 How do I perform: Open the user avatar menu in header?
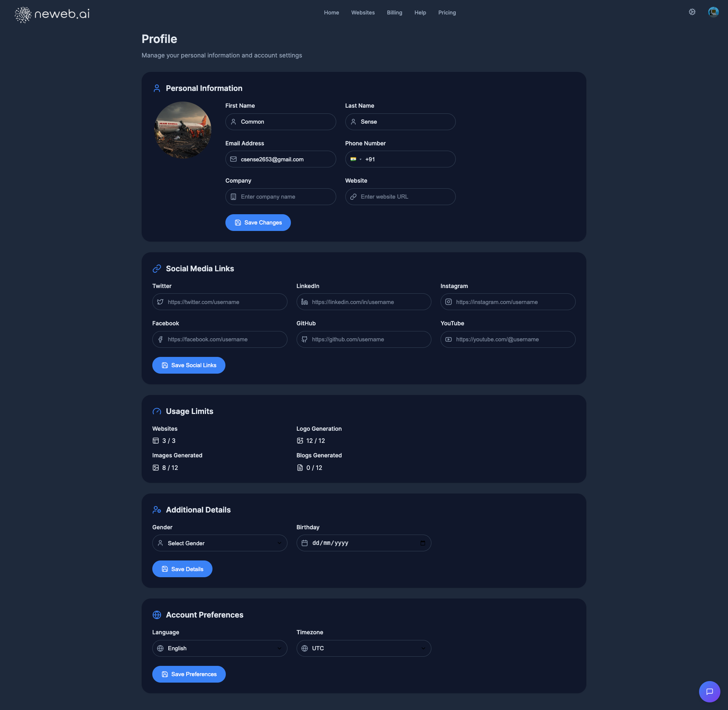(x=713, y=12)
